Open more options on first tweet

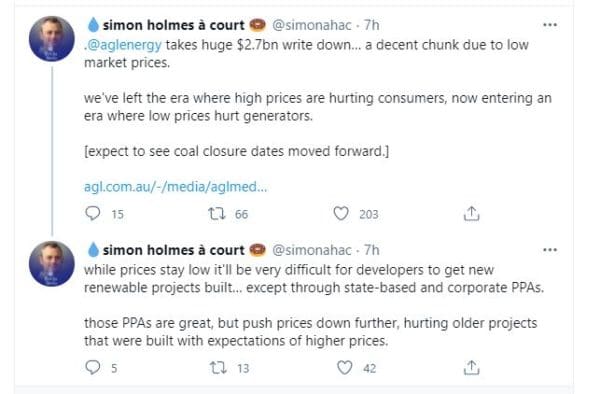point(550,25)
